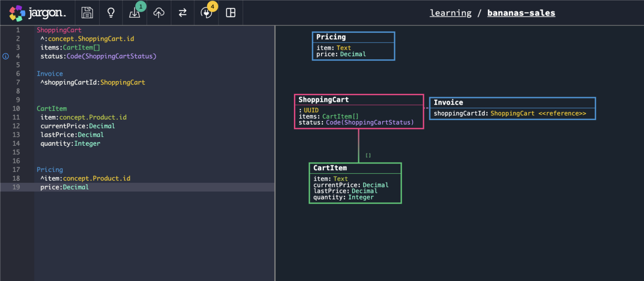Open the learning breadcrumb link
This screenshot has width=644, height=281.
click(x=450, y=13)
